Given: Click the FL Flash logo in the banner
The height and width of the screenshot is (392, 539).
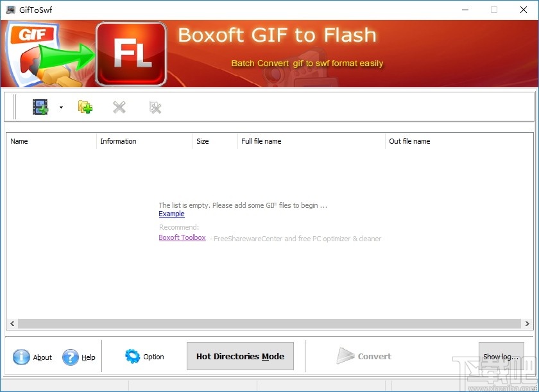Looking at the screenshot, I should point(132,54).
